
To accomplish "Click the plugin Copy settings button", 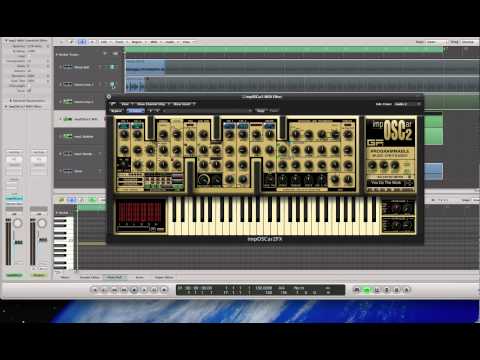I will click(x=262, y=110).
